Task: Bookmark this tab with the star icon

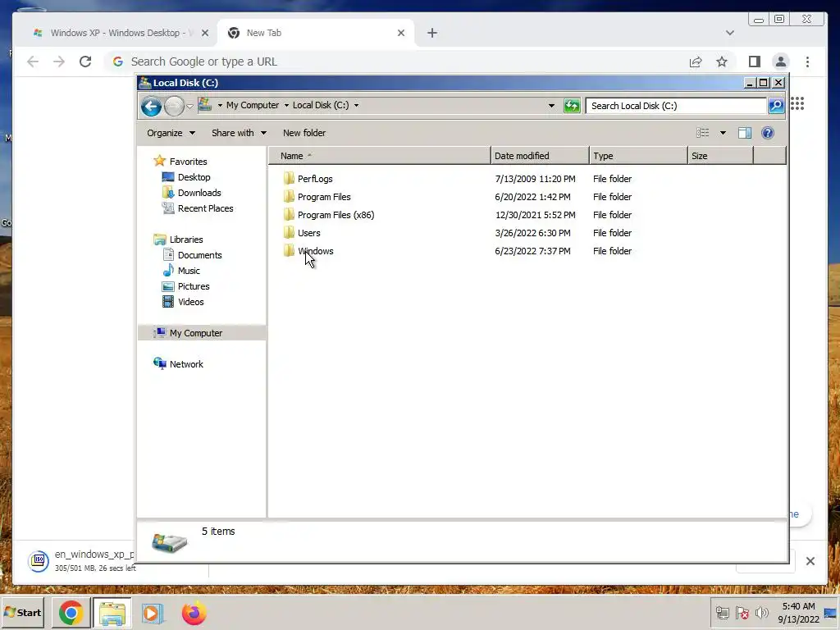Action: pos(722,62)
